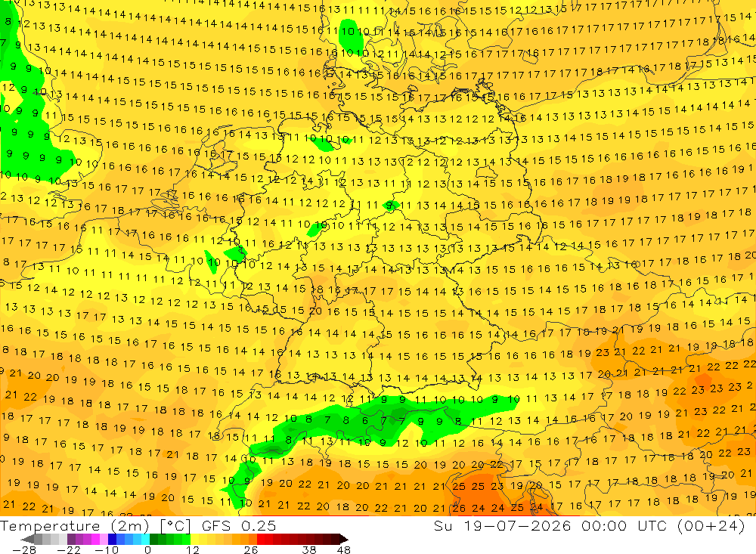Click the '00:00 UTC' time label
This screenshot has height=554, width=756.
tap(626, 526)
